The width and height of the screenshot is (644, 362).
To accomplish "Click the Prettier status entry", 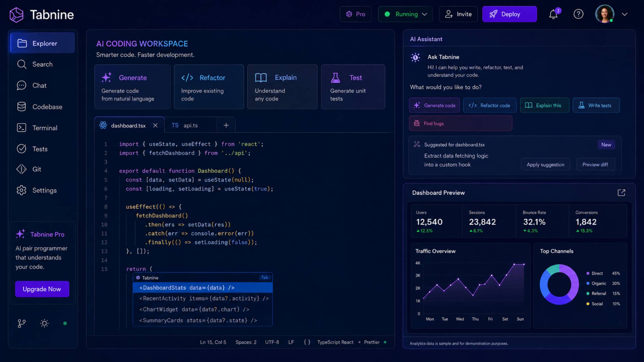I will [372, 342].
